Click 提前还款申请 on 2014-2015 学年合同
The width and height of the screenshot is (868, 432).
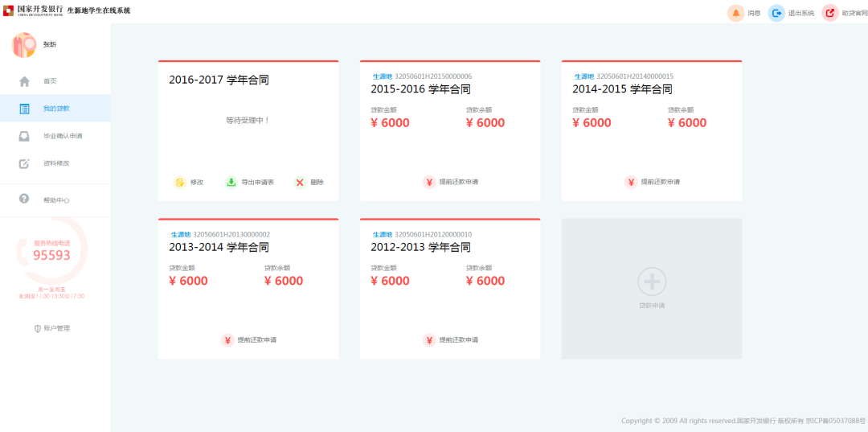661,183
